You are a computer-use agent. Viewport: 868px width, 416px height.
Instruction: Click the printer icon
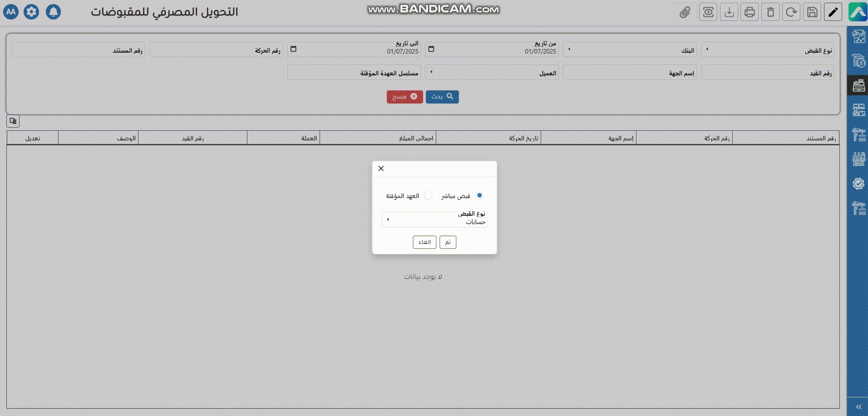[750, 12]
